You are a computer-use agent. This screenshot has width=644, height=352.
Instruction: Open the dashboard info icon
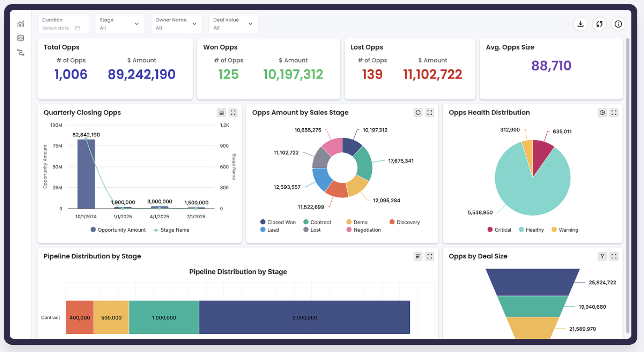click(618, 24)
